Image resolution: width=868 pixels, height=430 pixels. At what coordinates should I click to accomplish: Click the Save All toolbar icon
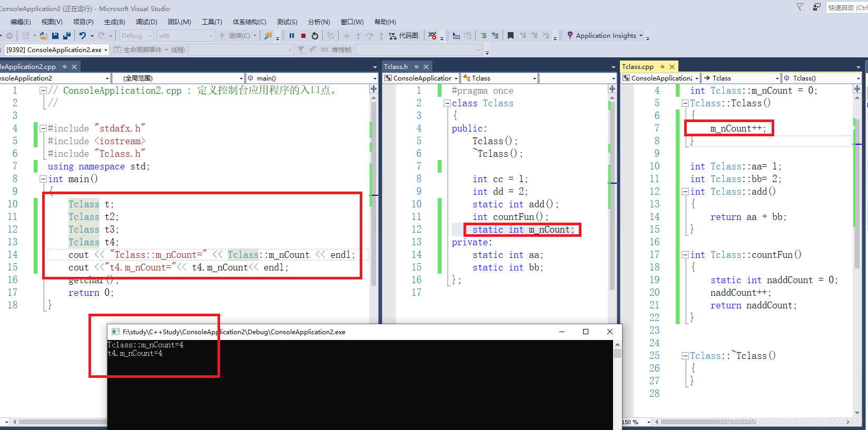pos(66,36)
